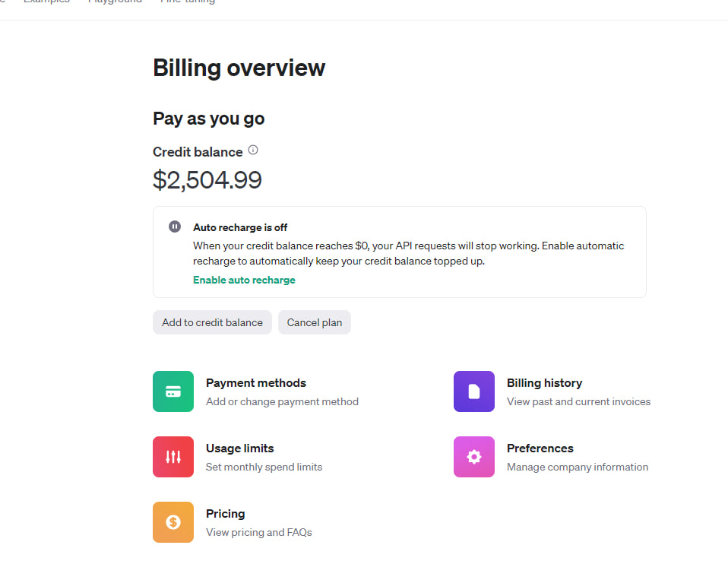The image size is (728, 580).
Task: Click the Cancel plan button
Action: tap(315, 322)
